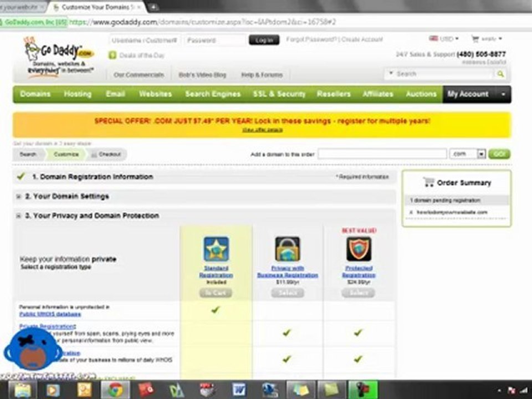Select the Protected Registration plan

pyautogui.click(x=359, y=293)
